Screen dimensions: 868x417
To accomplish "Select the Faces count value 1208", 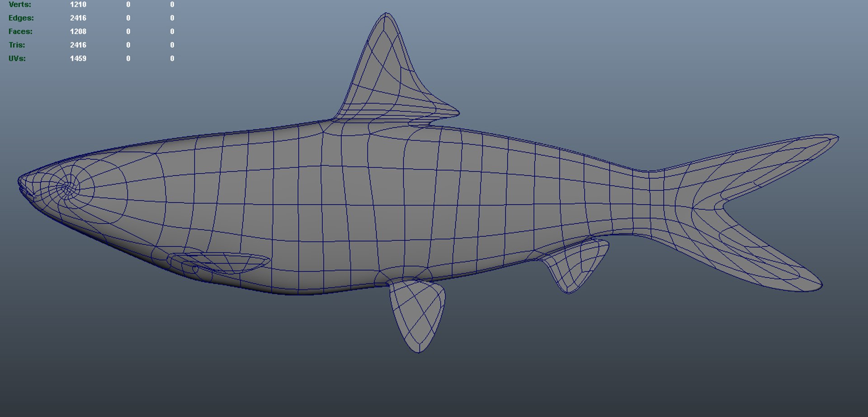I will 78,32.
